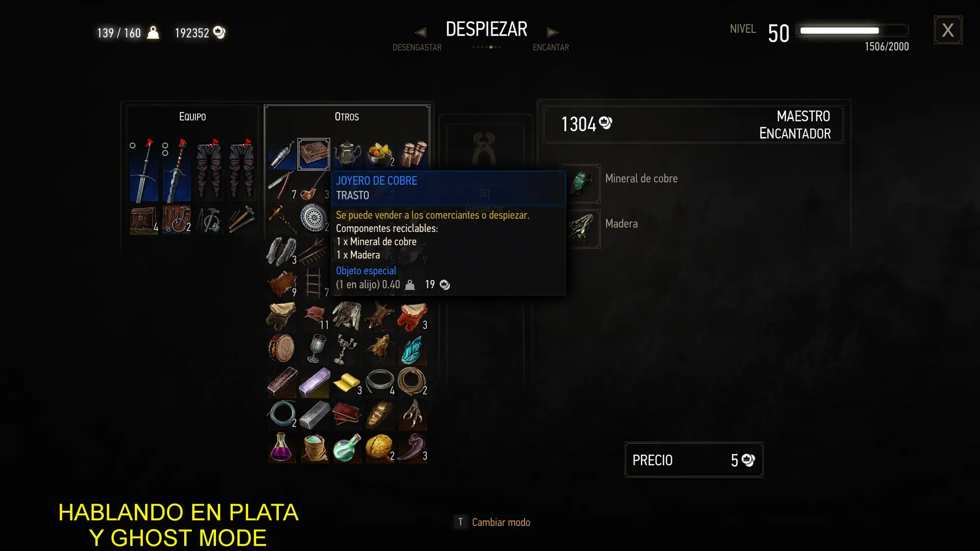Click the Cambiar modo prompt
Viewport: 980px width, 551px height.
click(x=492, y=522)
